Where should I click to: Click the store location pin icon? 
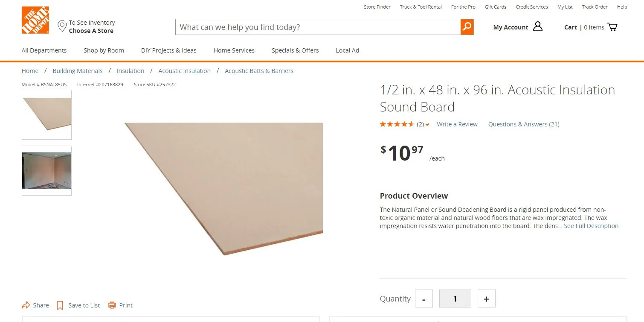[x=62, y=26]
